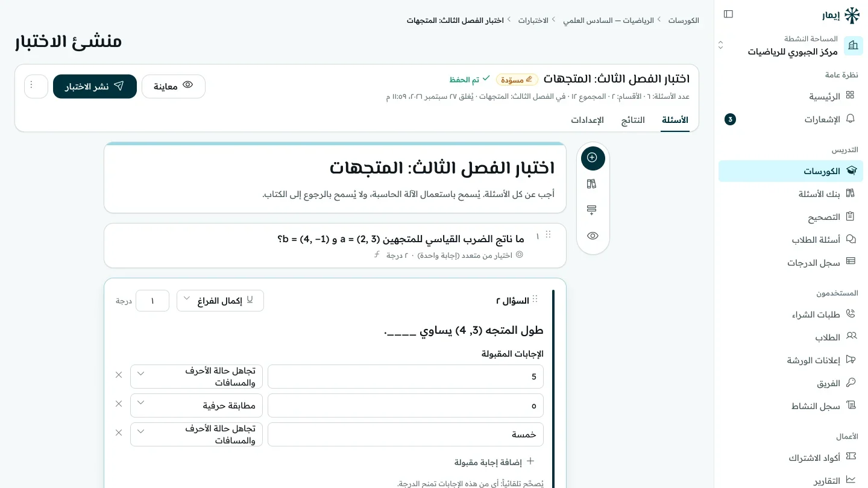Click the add question plus icon
This screenshot has height=488, width=868.
click(x=593, y=158)
